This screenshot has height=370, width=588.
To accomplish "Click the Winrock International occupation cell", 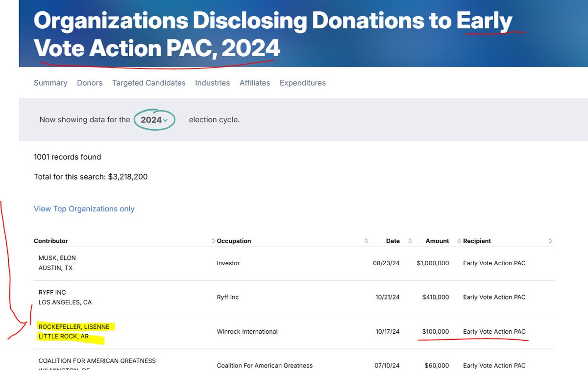I will click(x=247, y=331).
